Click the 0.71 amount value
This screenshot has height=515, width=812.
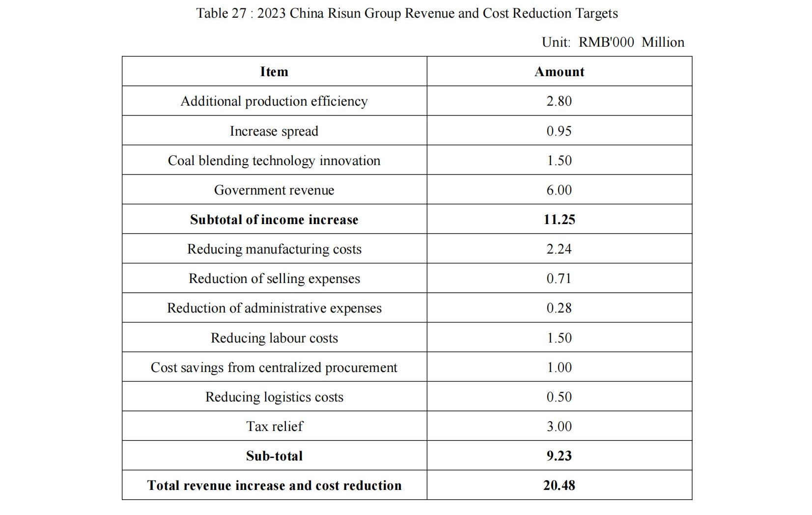(559, 279)
